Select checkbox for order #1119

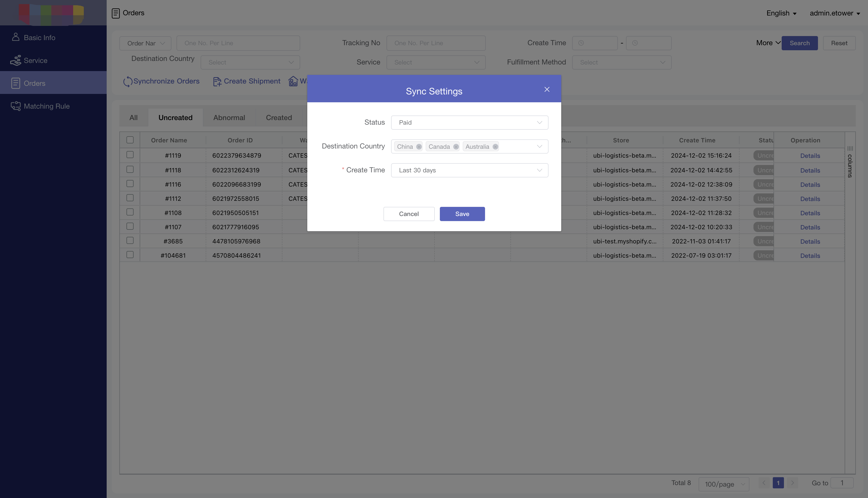130,155
